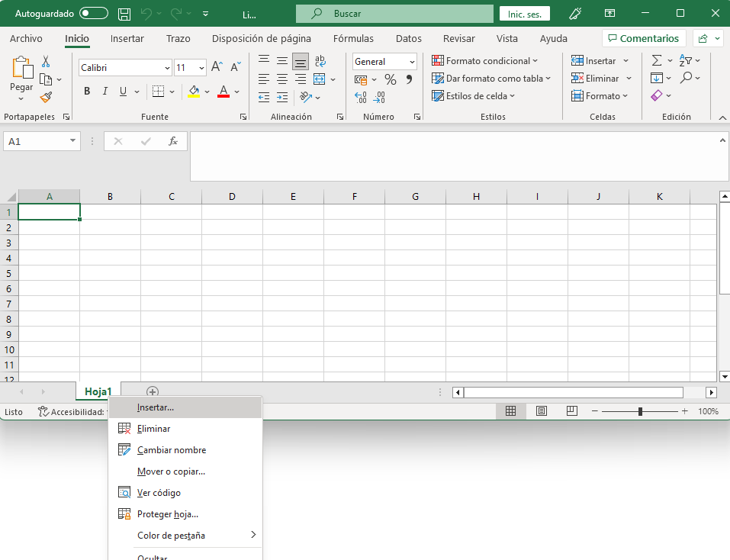Click the AutoSum sigma icon
The height and width of the screenshot is (560, 730).
coord(657,60)
